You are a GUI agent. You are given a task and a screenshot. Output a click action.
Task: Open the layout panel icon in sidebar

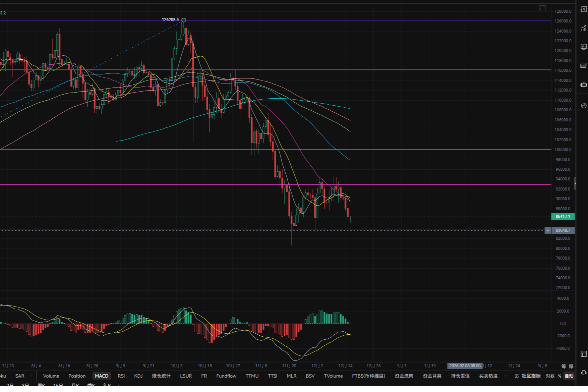(x=584, y=354)
